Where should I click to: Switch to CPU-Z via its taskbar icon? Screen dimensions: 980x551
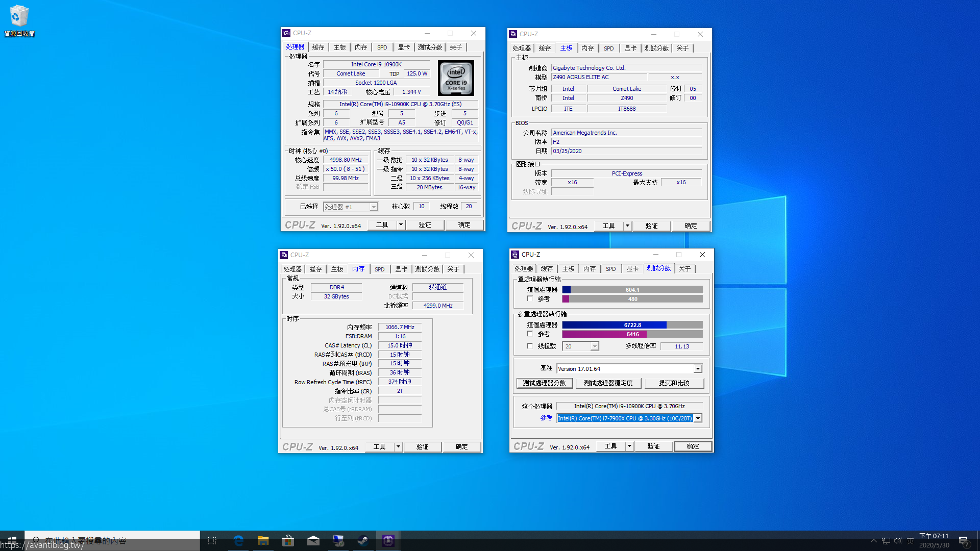click(x=388, y=540)
